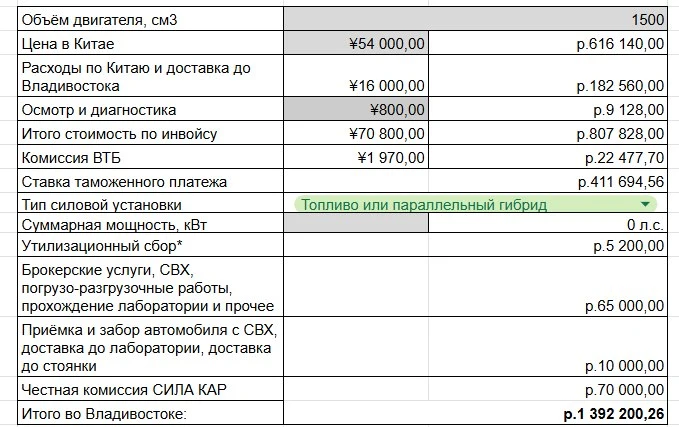Click the empty gray total power kW cell
The image size is (679, 427).
coord(356,224)
